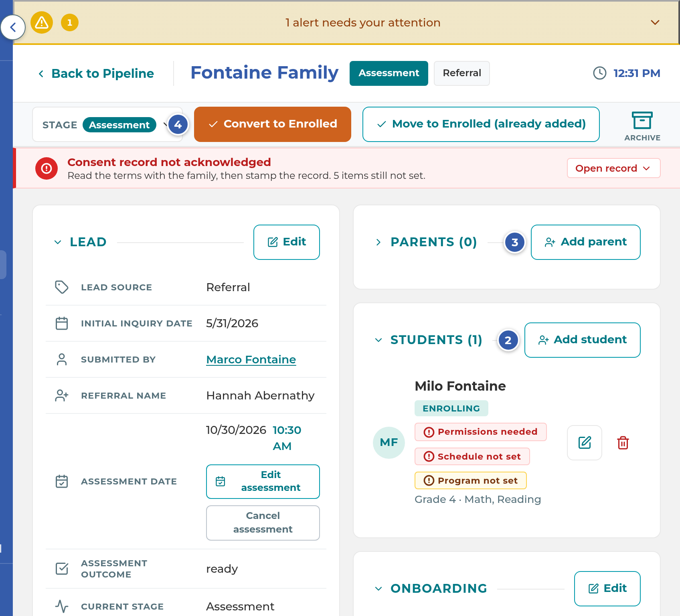Click the 'ready' assessment outcome value
The width and height of the screenshot is (680, 616).
222,569
